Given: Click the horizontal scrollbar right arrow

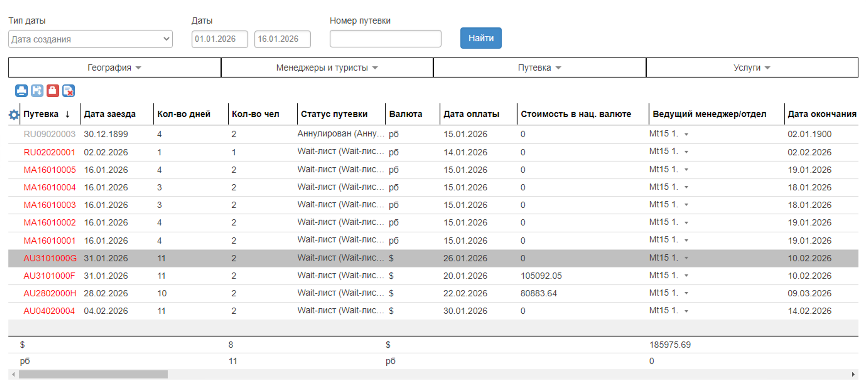Looking at the screenshot, I should 853,374.
